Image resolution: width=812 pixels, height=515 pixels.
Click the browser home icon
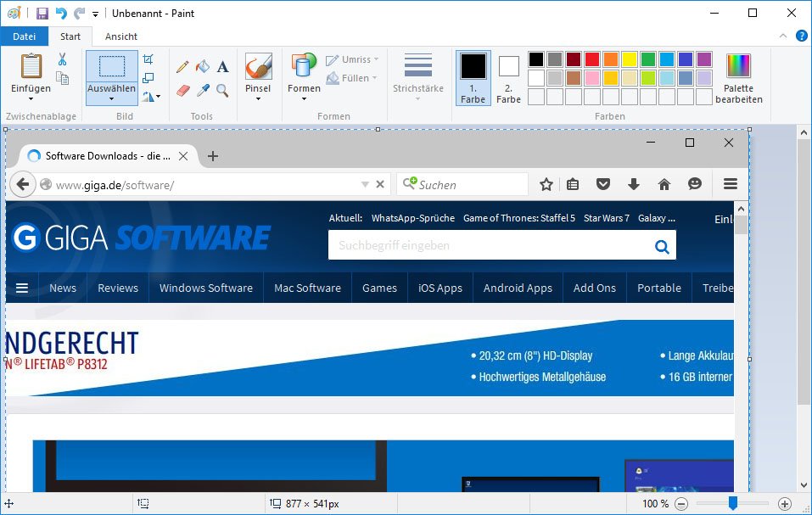[x=664, y=184]
